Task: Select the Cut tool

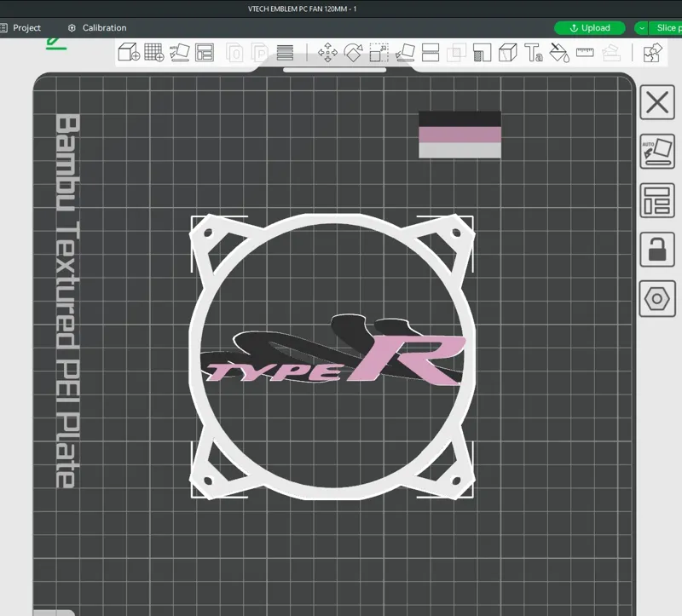Action: 431,53
